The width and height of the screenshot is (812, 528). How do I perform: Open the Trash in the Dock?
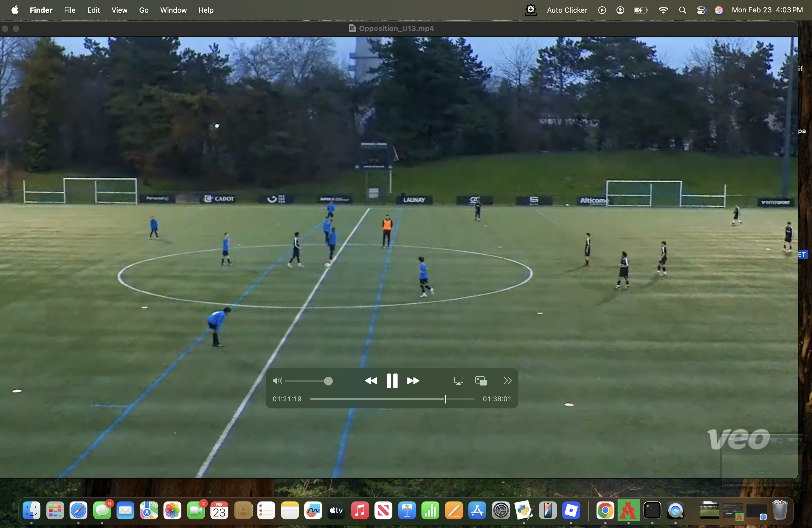pyautogui.click(x=780, y=509)
